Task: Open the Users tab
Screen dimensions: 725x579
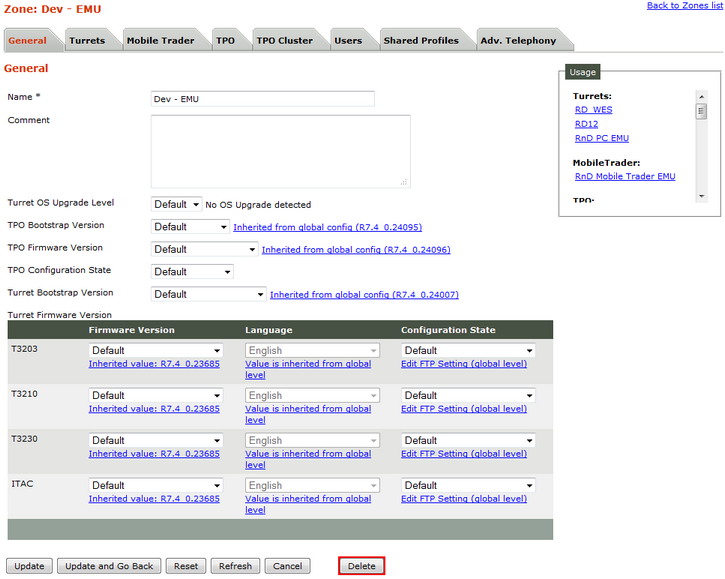Action: point(348,40)
